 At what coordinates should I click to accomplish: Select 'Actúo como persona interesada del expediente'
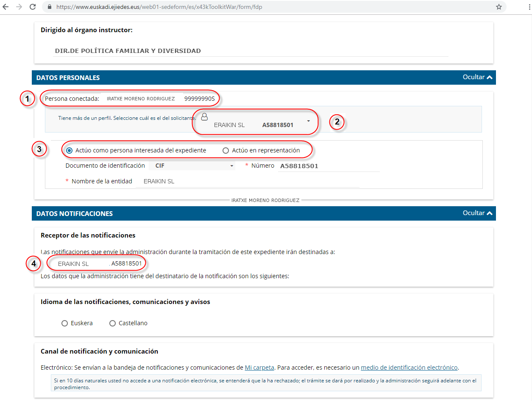coord(70,150)
